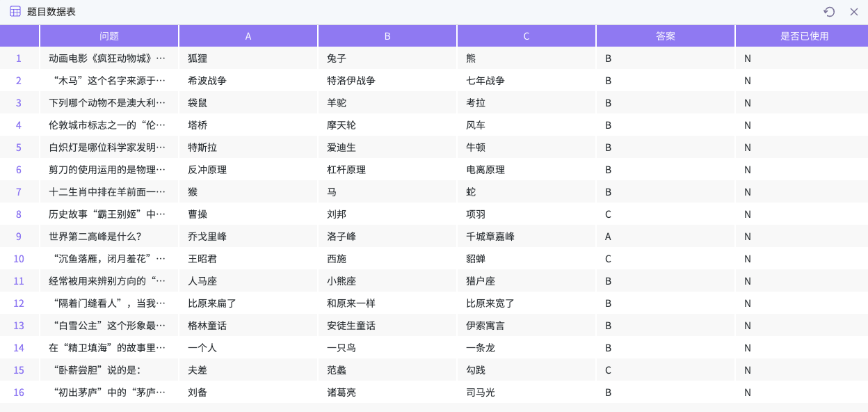
Task: Click the cell 考拉
Action: coord(527,103)
